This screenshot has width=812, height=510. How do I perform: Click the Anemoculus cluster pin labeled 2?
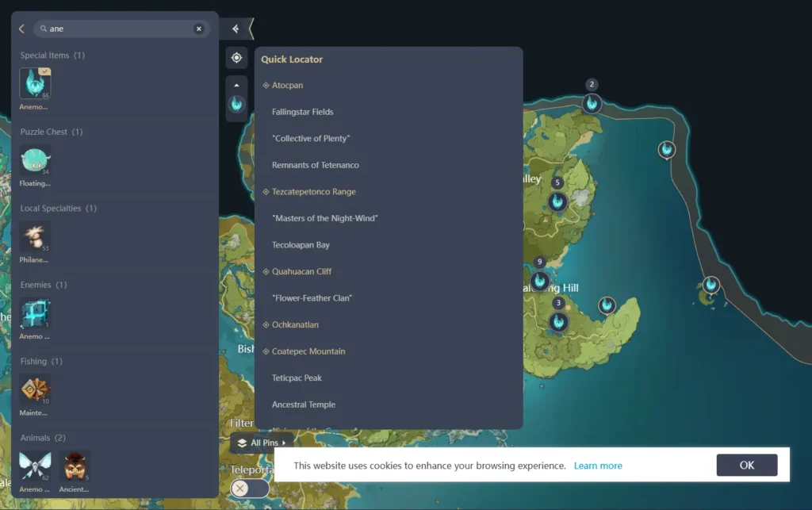tap(592, 104)
